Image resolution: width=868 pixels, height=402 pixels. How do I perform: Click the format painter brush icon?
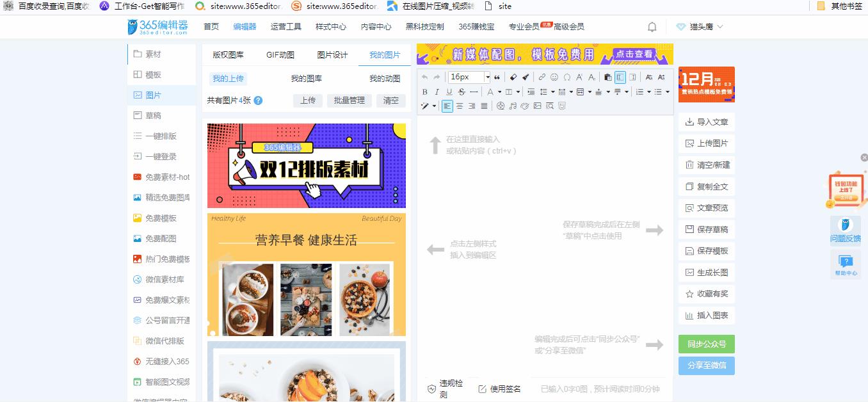pyautogui.click(x=526, y=77)
